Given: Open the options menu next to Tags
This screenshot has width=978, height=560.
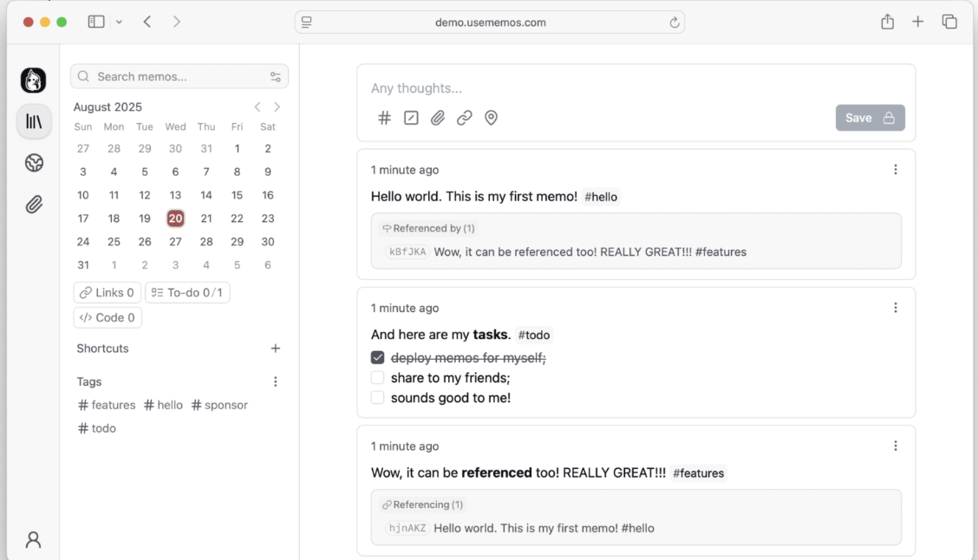Looking at the screenshot, I should [x=276, y=381].
